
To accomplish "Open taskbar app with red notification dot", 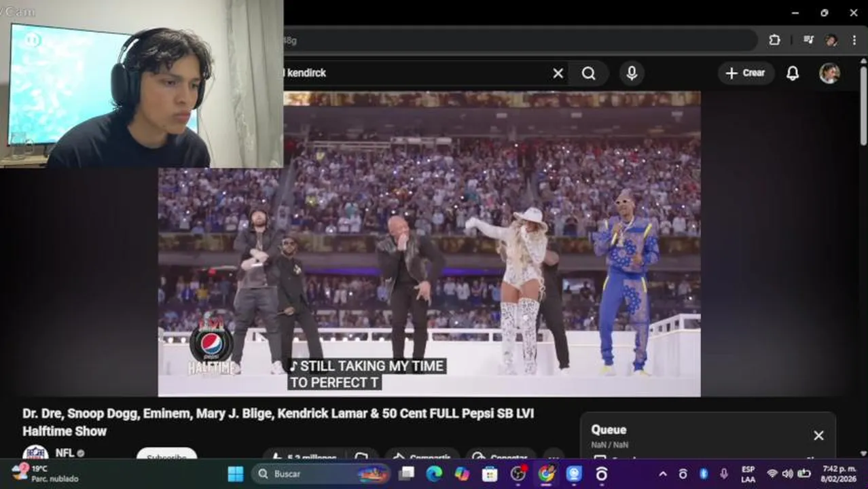I will tap(518, 474).
